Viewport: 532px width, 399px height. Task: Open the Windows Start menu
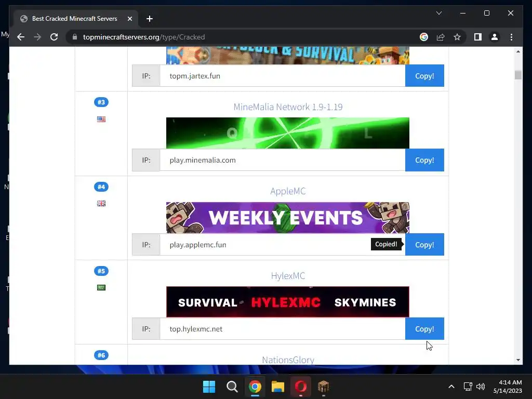[209, 387]
